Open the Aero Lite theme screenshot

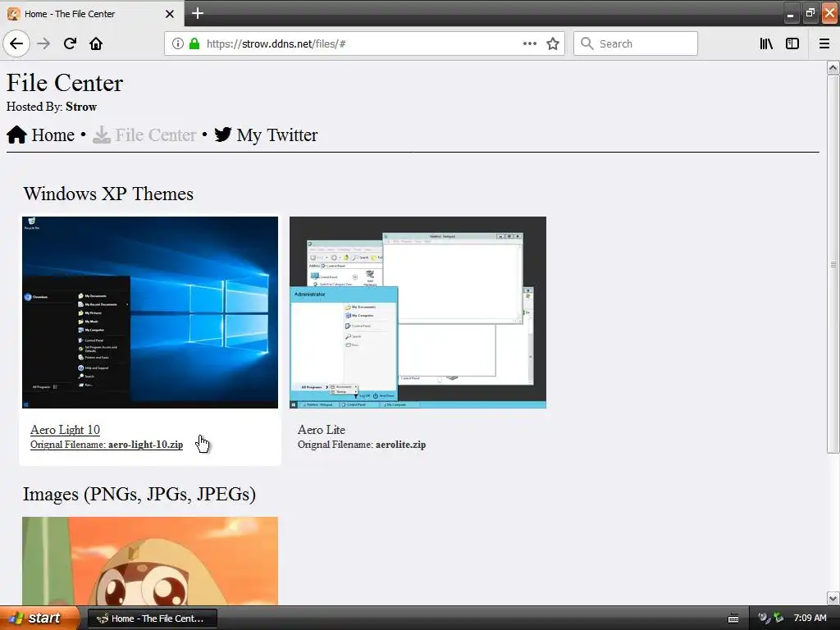coord(418,313)
